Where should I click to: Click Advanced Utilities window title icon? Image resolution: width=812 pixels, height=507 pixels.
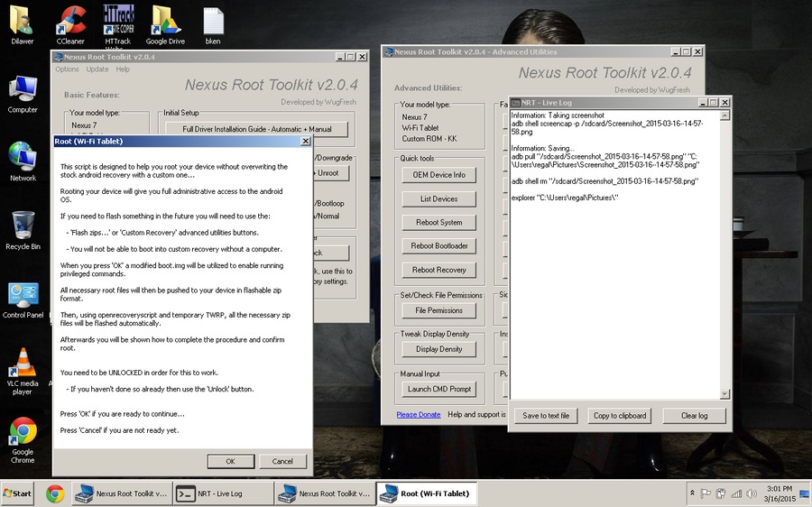(x=389, y=51)
